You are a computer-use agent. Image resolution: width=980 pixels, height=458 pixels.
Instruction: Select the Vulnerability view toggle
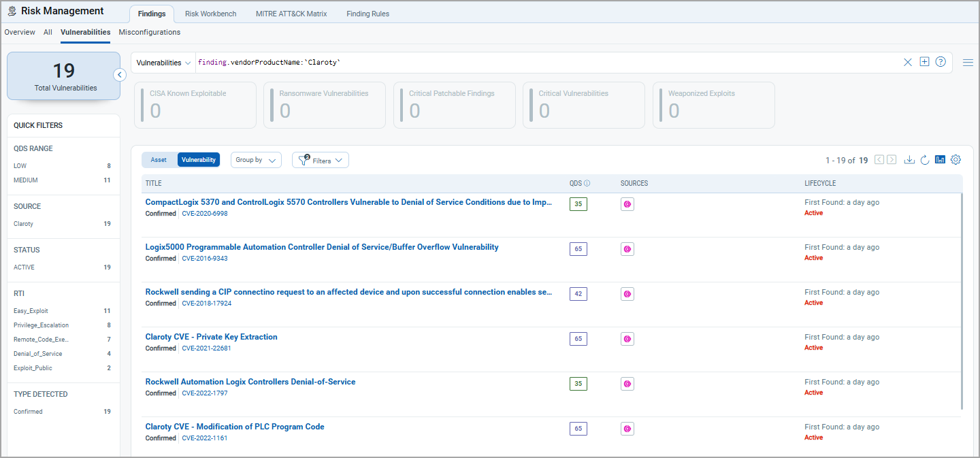(199, 160)
